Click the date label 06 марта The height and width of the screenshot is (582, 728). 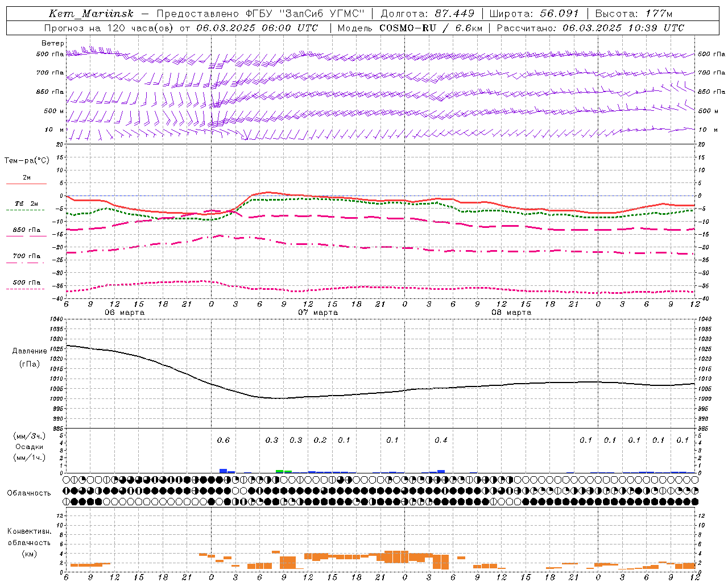pyautogui.click(x=125, y=313)
